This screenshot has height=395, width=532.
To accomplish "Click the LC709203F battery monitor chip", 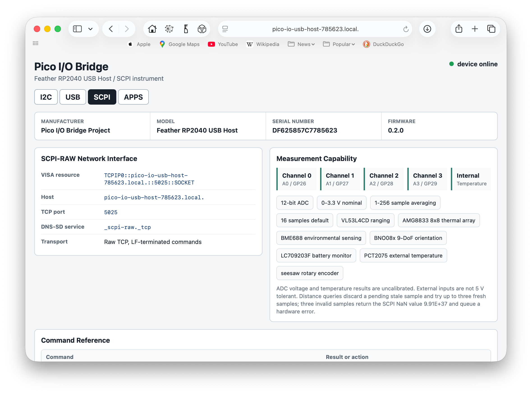I will [316, 256].
